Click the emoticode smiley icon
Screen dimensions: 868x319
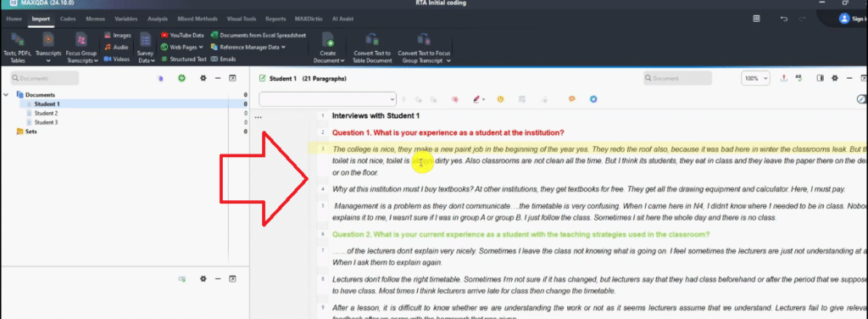[500, 99]
